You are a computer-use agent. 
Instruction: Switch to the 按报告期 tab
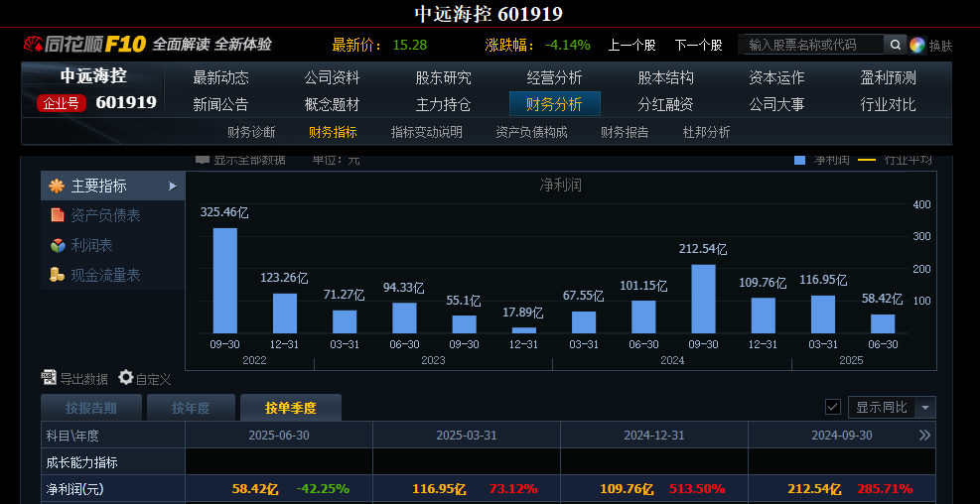(91, 408)
